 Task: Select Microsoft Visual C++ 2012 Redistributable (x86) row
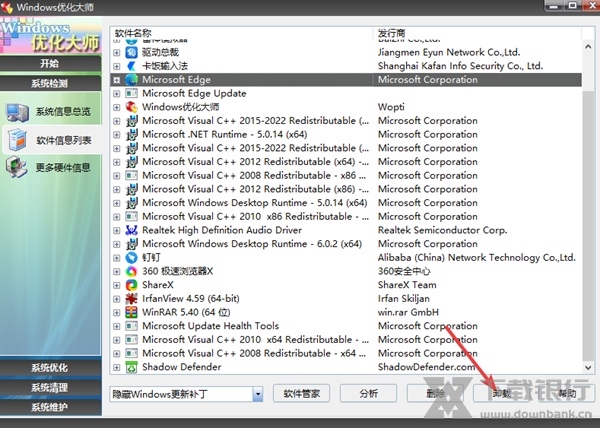346,189
